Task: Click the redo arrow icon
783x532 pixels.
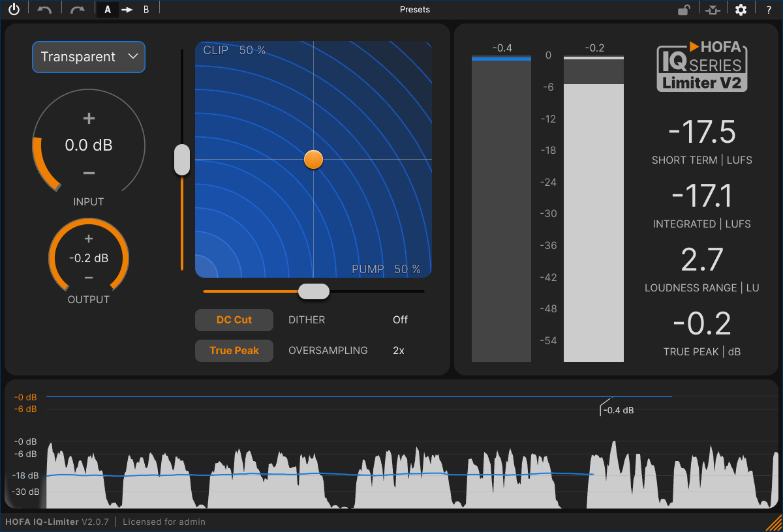Action: (78, 10)
